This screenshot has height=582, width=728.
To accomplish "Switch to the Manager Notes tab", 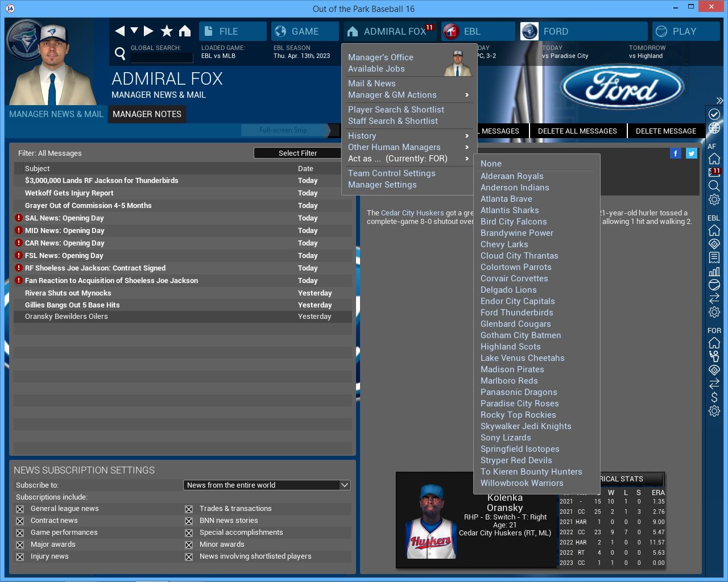I will (x=147, y=114).
